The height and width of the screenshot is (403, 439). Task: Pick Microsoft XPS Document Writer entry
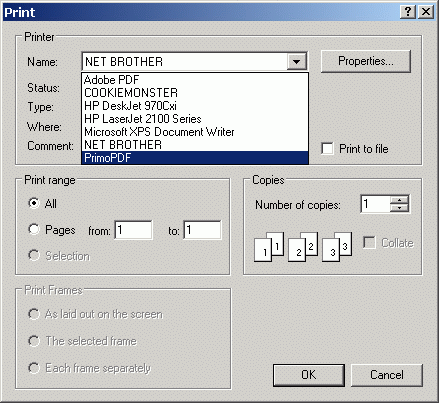click(195, 132)
